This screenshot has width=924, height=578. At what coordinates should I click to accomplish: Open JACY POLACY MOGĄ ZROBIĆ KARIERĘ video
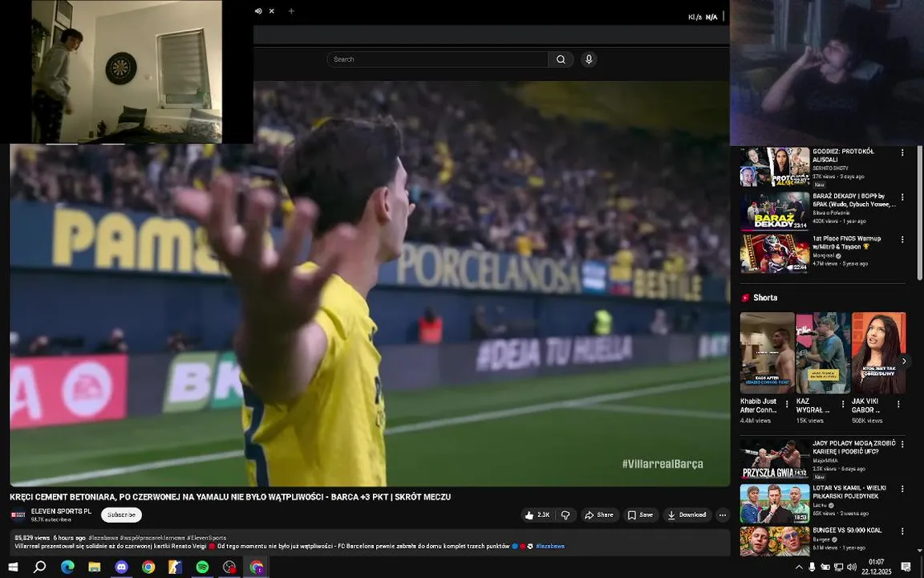click(774, 459)
